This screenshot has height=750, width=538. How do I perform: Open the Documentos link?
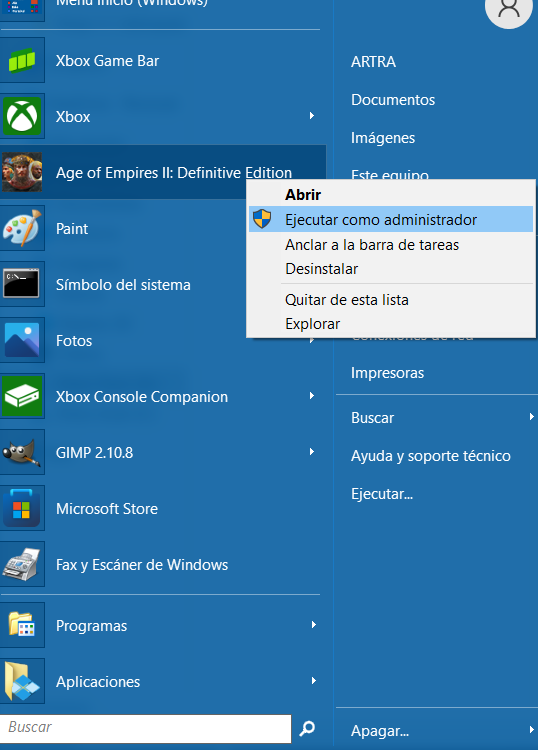(393, 99)
